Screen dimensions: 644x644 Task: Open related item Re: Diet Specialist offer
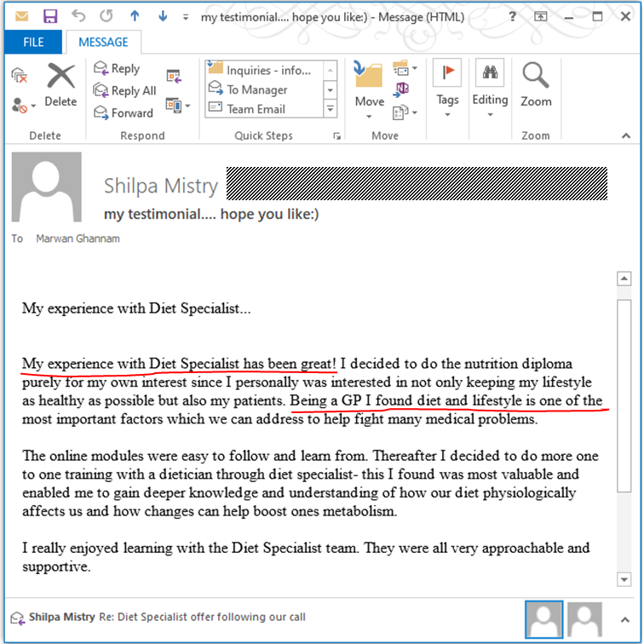167,617
